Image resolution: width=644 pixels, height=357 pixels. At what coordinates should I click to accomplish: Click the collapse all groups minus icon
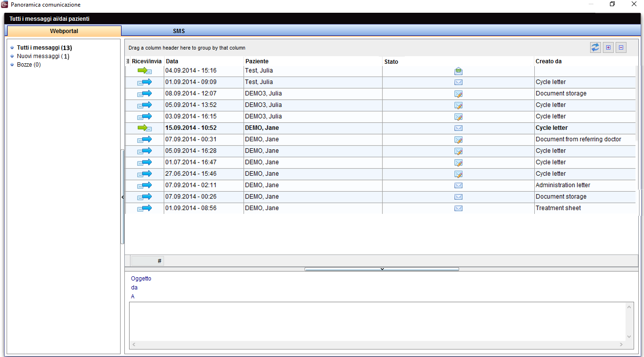click(x=621, y=47)
